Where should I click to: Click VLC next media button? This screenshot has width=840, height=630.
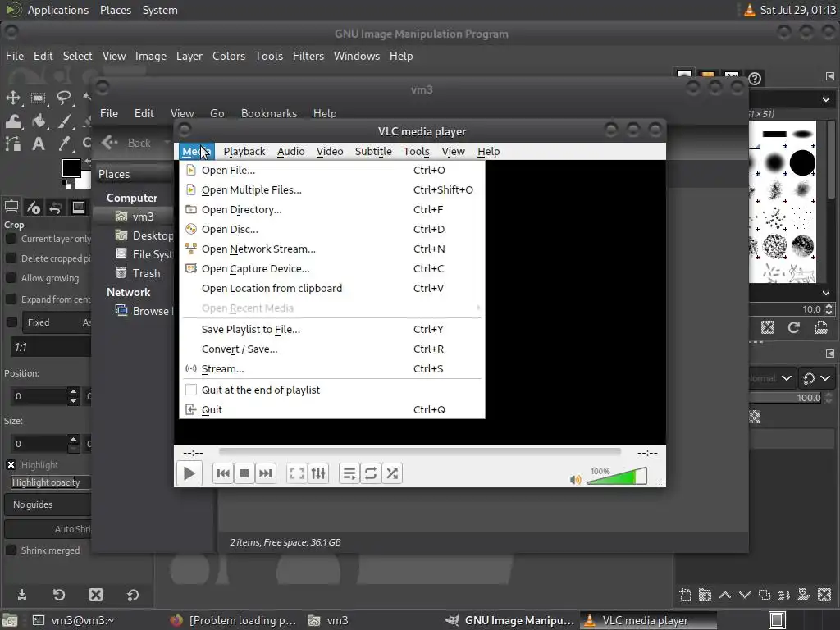(x=266, y=473)
